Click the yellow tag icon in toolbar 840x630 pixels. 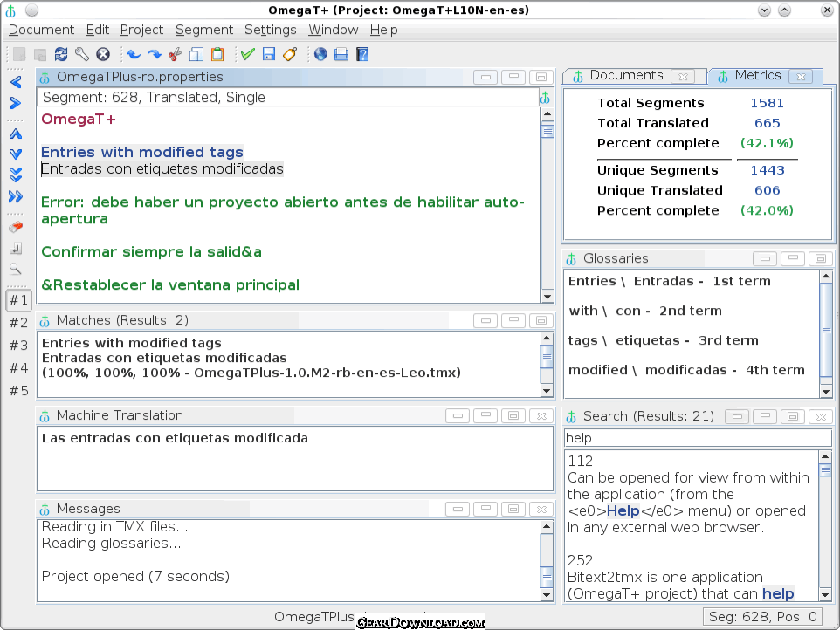[x=290, y=54]
